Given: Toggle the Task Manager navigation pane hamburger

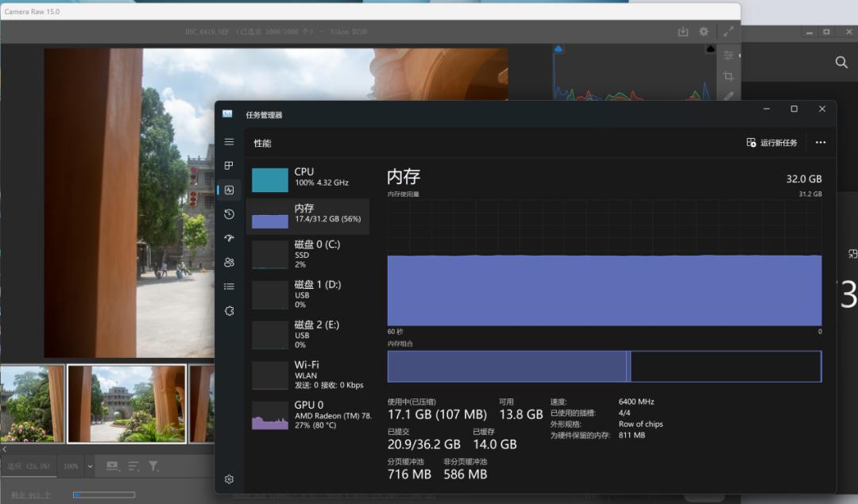Looking at the screenshot, I should click(229, 141).
